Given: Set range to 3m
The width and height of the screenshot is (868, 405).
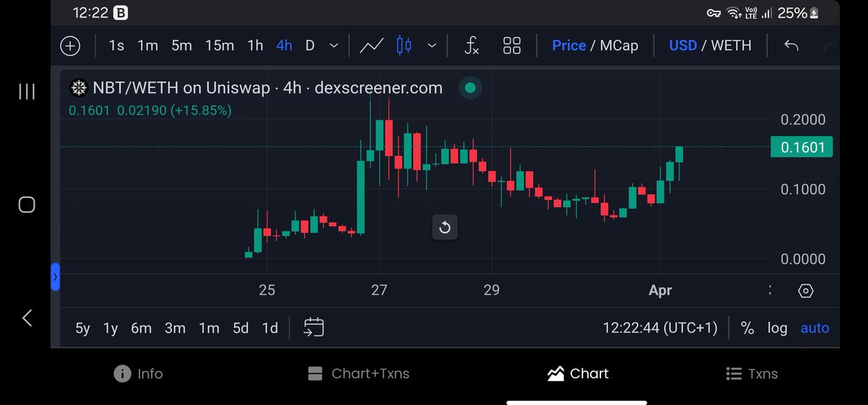Looking at the screenshot, I should (x=175, y=328).
